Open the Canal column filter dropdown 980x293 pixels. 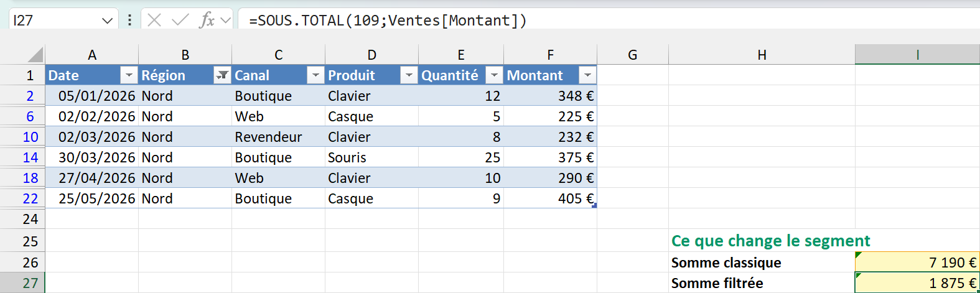(315, 75)
